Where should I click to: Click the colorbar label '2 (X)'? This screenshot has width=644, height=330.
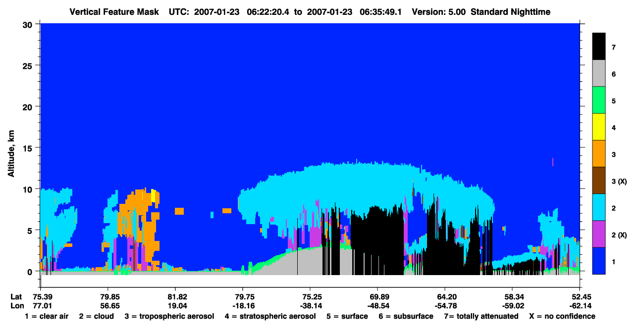point(619,235)
